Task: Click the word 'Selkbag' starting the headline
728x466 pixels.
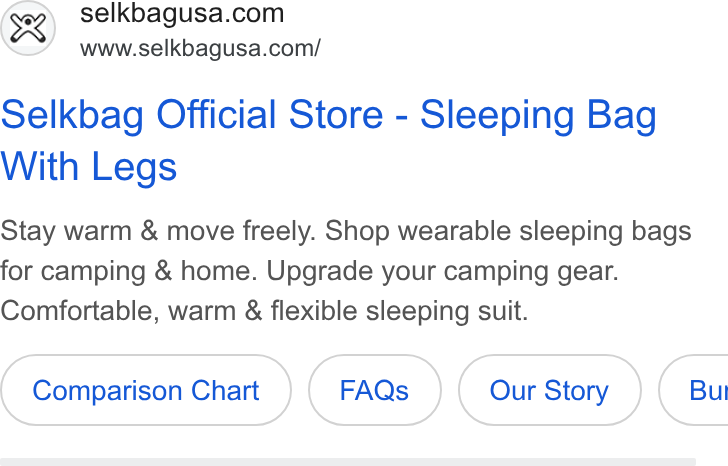Action: click(x=72, y=115)
